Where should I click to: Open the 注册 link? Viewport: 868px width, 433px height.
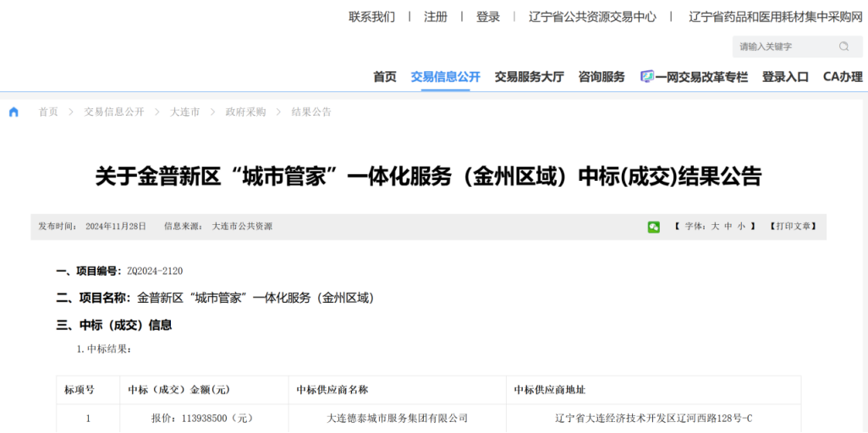tap(436, 17)
